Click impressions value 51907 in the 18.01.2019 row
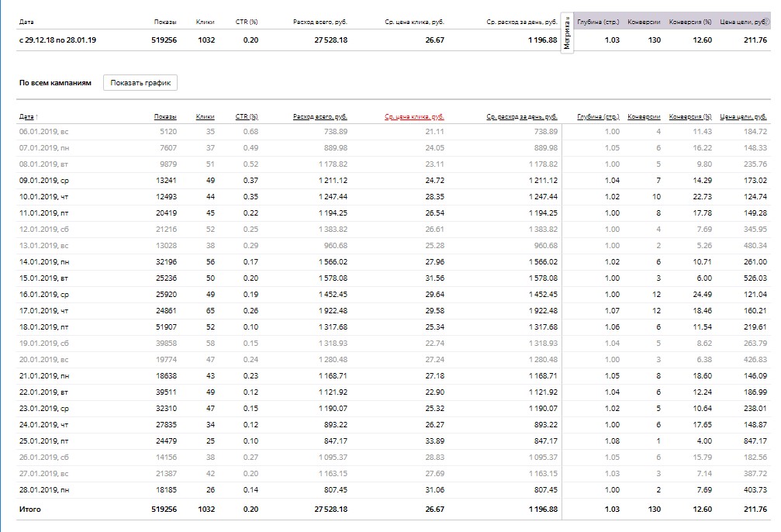Screen dimensions: 781x532 point(166,326)
